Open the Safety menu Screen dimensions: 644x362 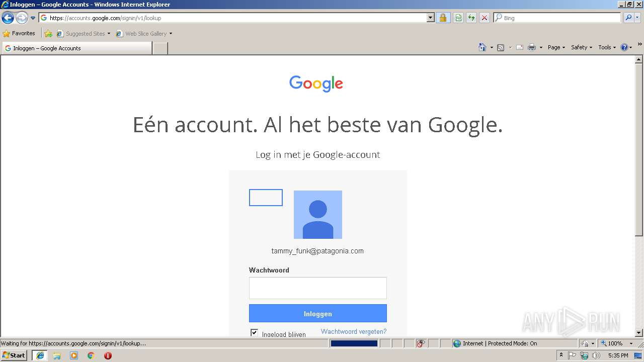coord(582,47)
